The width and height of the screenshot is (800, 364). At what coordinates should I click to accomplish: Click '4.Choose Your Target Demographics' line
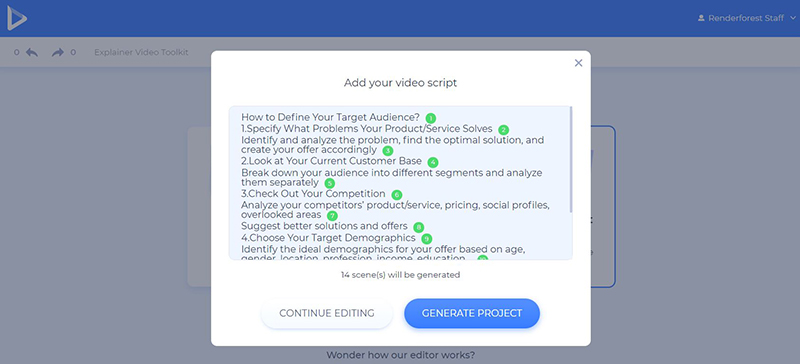point(328,238)
